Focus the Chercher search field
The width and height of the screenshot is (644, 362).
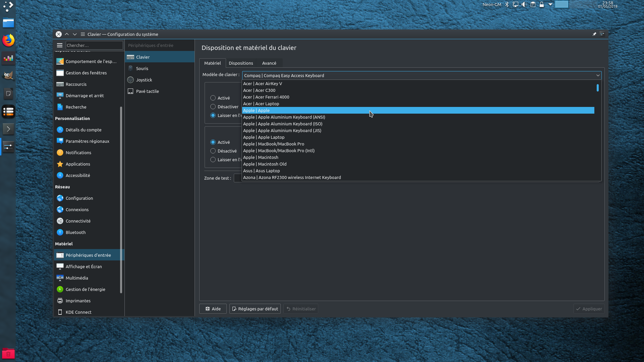point(94,45)
